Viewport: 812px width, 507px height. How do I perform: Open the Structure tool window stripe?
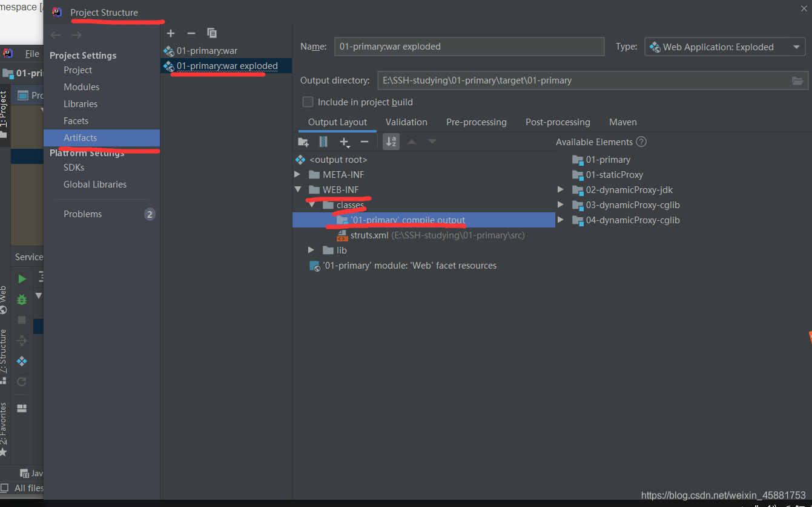point(4,356)
